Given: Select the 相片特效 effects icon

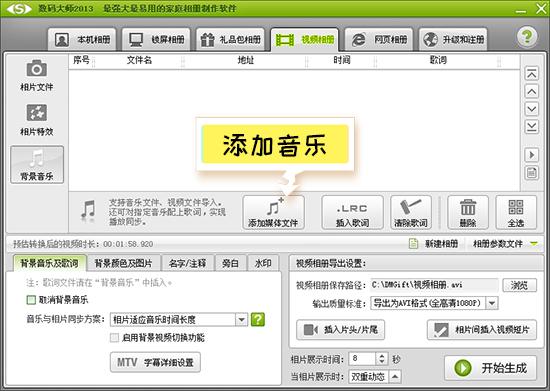Looking at the screenshot, I should (36, 113).
